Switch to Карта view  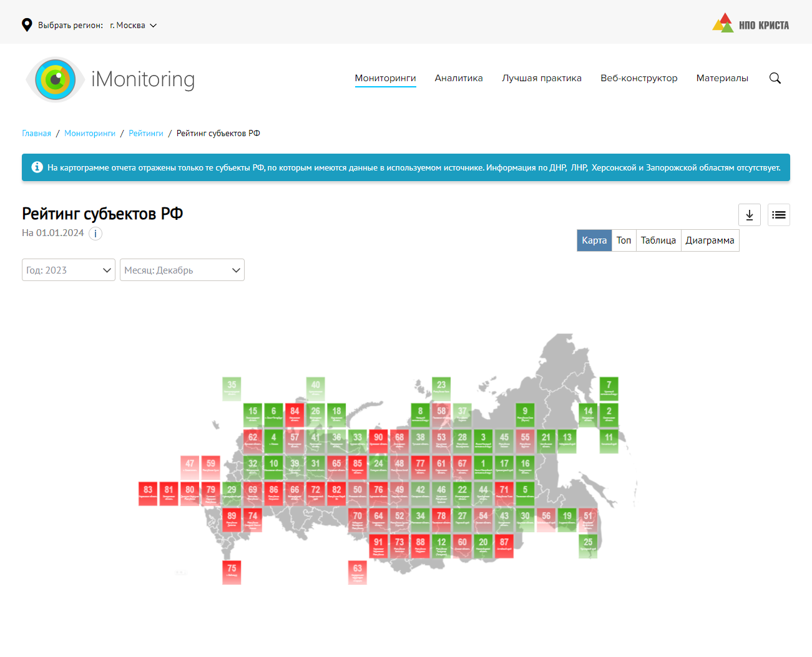594,240
